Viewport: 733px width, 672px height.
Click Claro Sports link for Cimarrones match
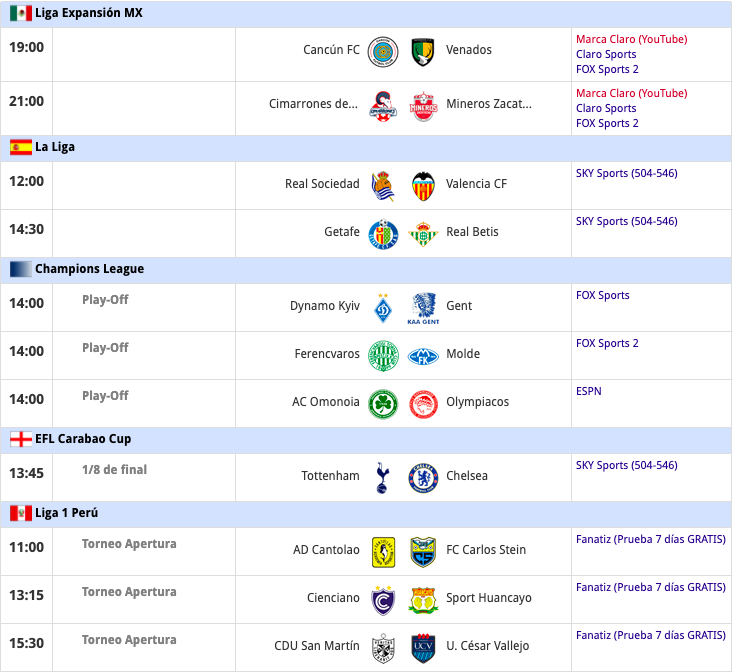click(606, 108)
